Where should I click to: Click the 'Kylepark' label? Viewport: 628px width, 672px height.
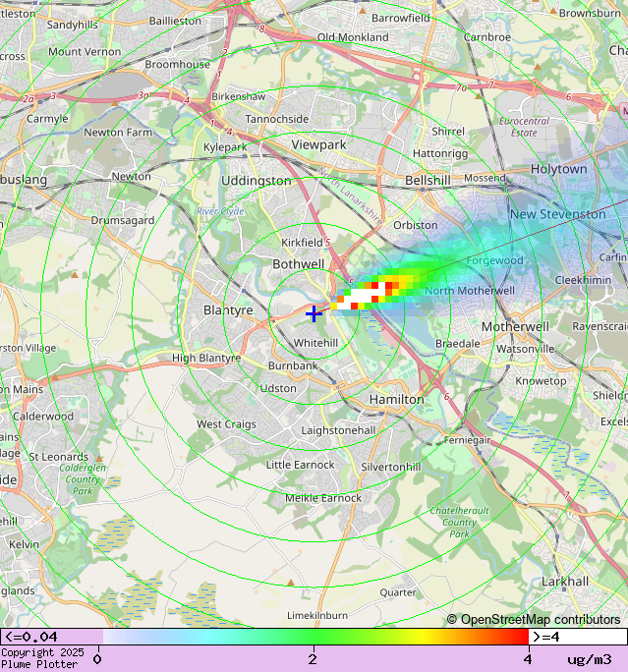point(225,147)
